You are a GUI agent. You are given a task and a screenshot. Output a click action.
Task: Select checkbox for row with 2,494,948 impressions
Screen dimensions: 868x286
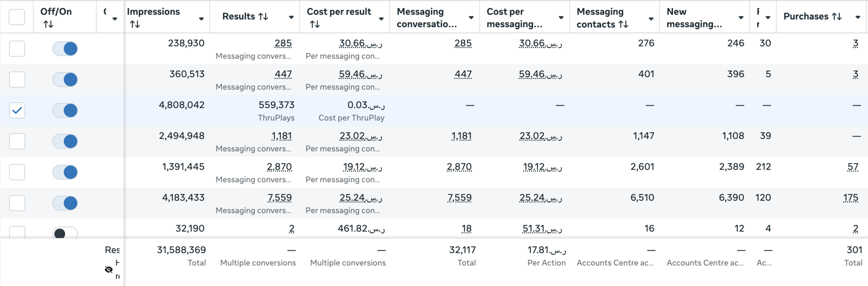[17, 141]
